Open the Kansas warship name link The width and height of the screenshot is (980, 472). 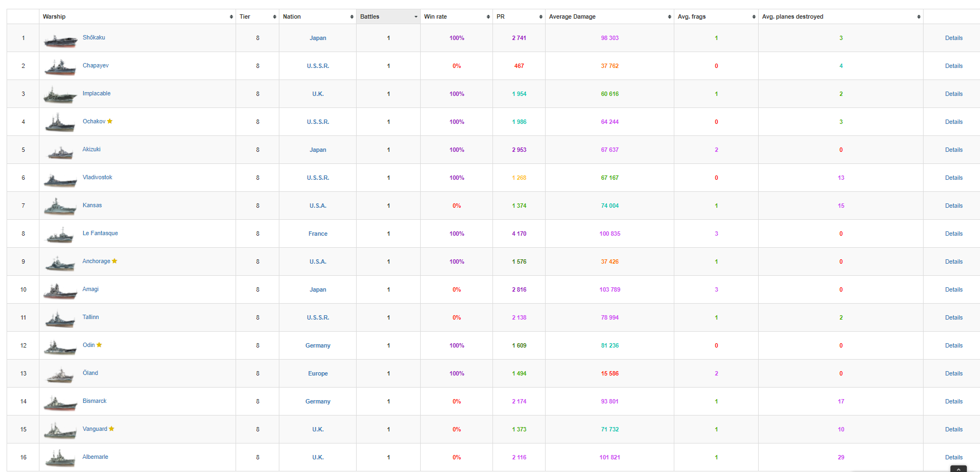92,205
